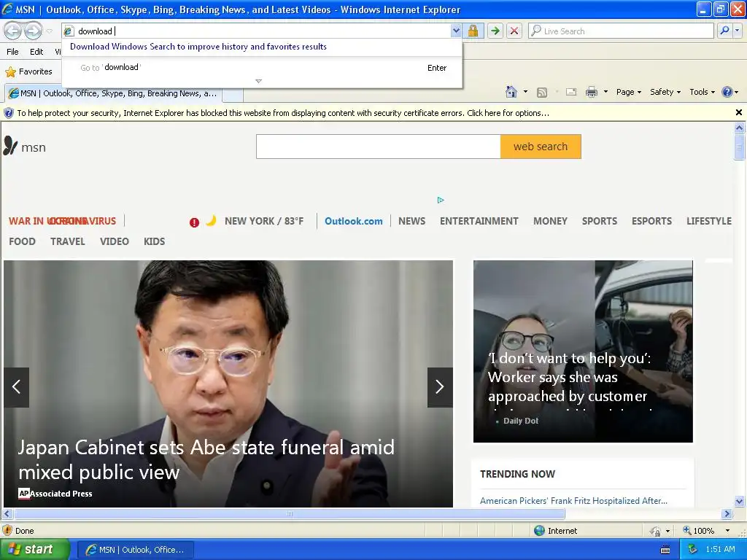
Task: Open the recent pages dropdown arrow
Action: [50, 31]
